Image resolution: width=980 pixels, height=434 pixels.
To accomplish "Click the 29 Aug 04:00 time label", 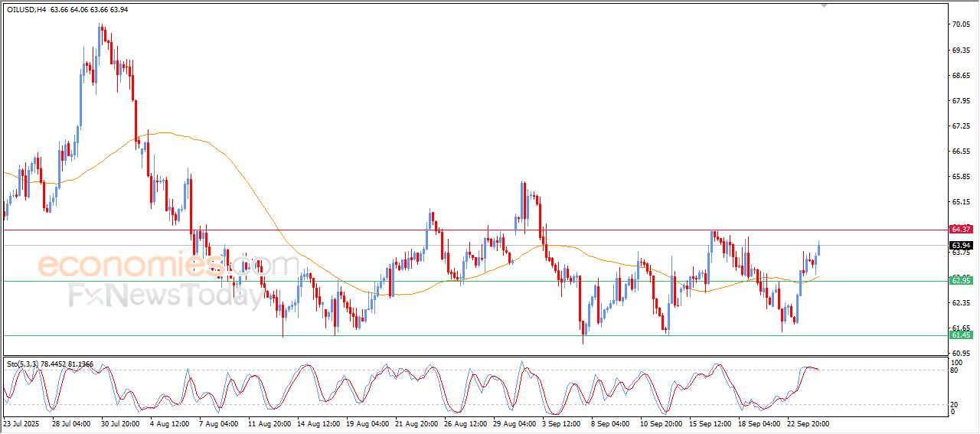I will coord(514,423).
